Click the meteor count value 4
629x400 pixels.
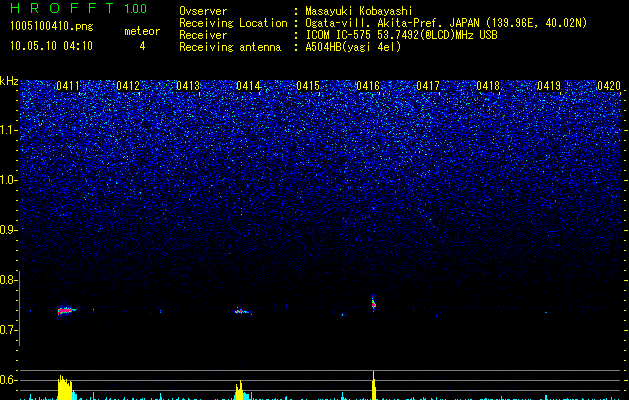tap(142, 46)
